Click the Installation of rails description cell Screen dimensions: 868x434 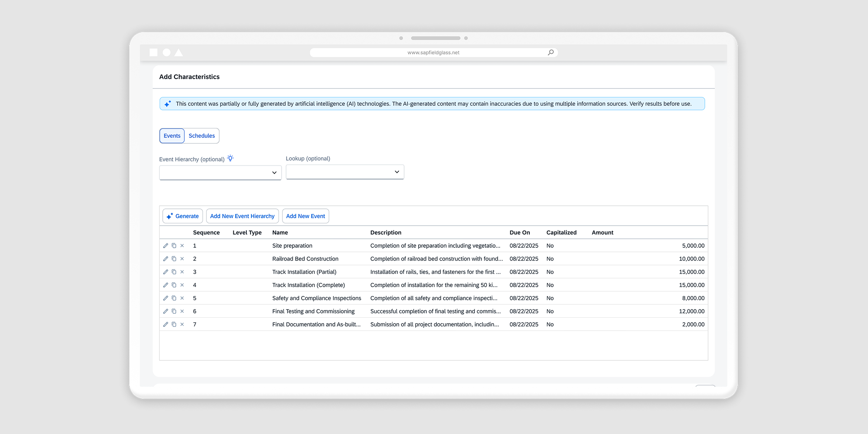(435, 272)
